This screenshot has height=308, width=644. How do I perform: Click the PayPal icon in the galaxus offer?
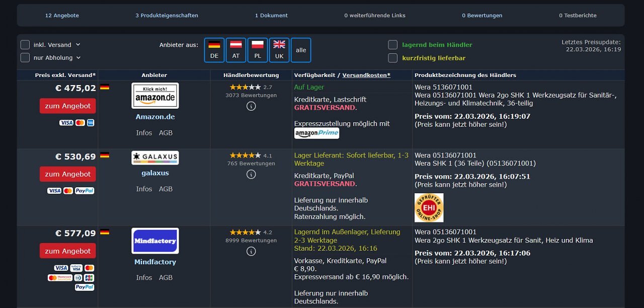(x=85, y=191)
